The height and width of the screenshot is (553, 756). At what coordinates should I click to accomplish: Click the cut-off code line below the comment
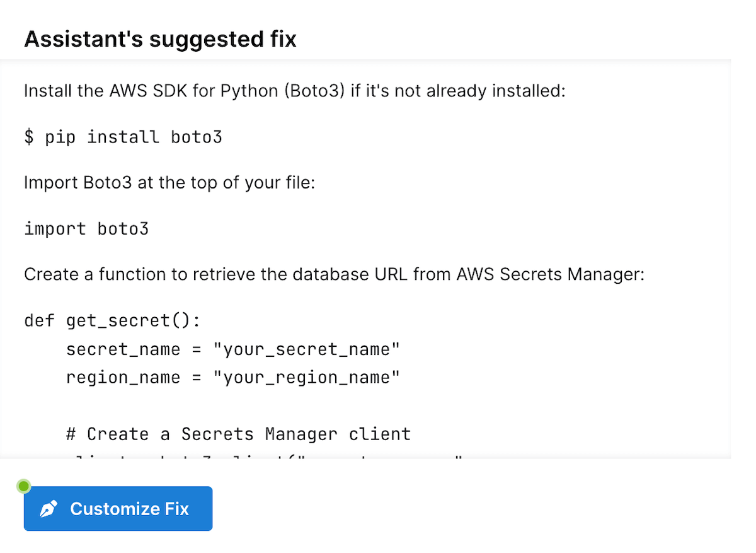pyautogui.click(x=265, y=455)
